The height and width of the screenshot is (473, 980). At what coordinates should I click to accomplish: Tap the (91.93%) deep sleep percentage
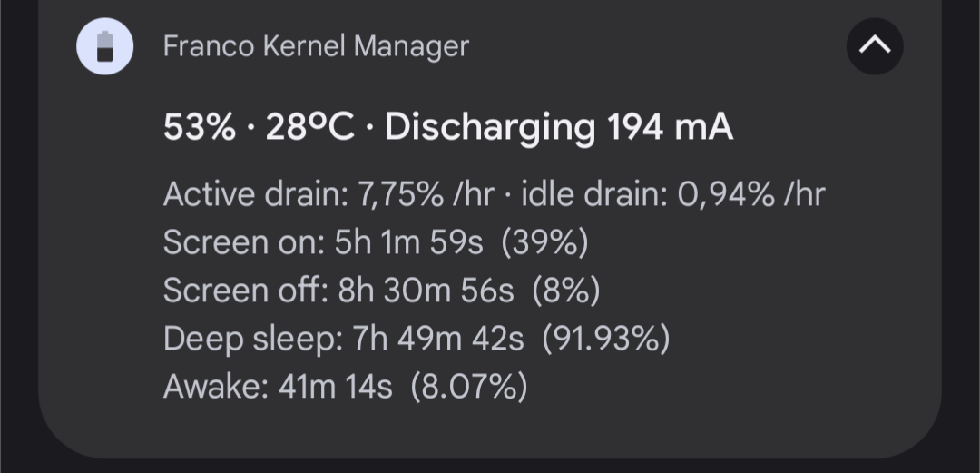click(x=605, y=339)
